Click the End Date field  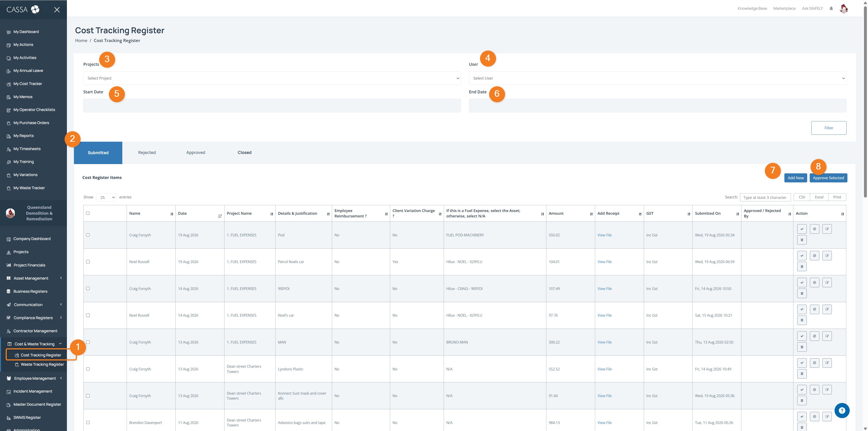click(657, 106)
